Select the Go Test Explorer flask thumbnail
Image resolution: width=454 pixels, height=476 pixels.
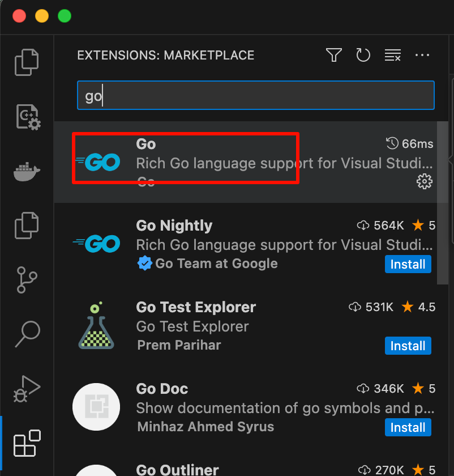(x=96, y=326)
